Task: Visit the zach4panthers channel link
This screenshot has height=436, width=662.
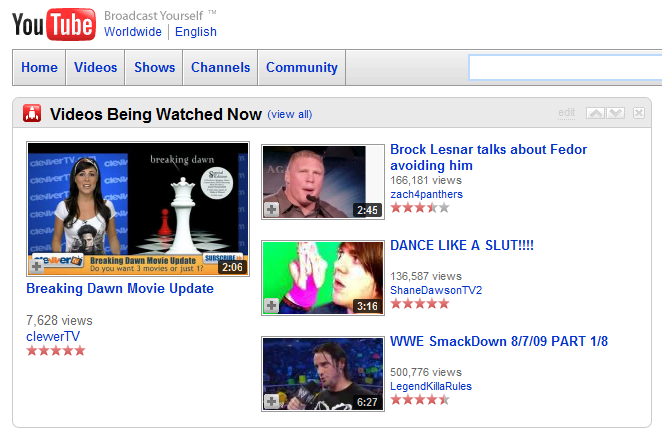Action: click(426, 194)
